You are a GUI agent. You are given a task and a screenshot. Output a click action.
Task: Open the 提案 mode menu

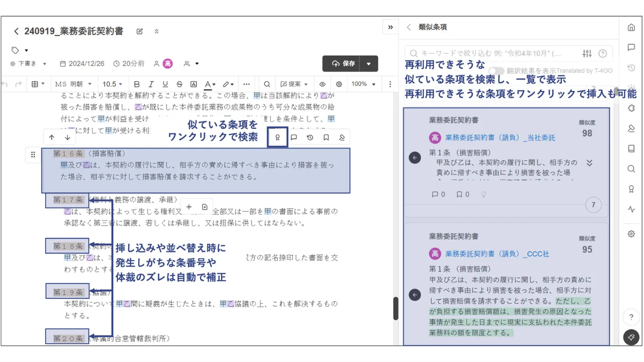[x=294, y=84]
